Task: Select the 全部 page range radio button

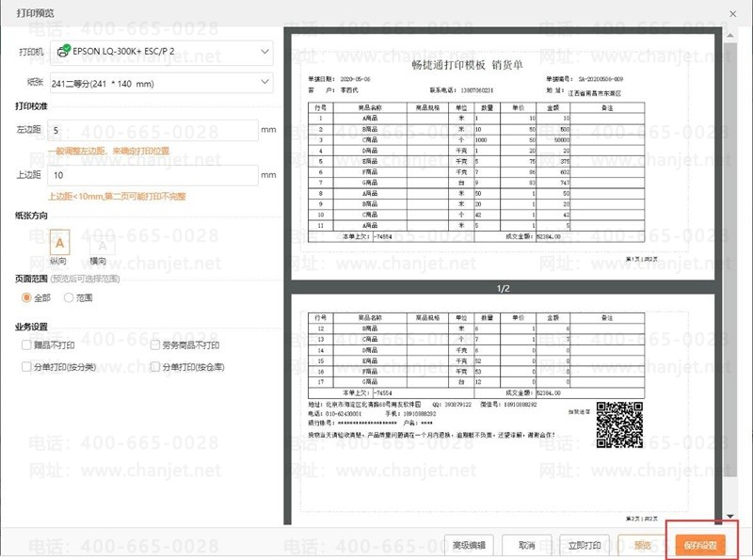Action: pyautogui.click(x=26, y=297)
